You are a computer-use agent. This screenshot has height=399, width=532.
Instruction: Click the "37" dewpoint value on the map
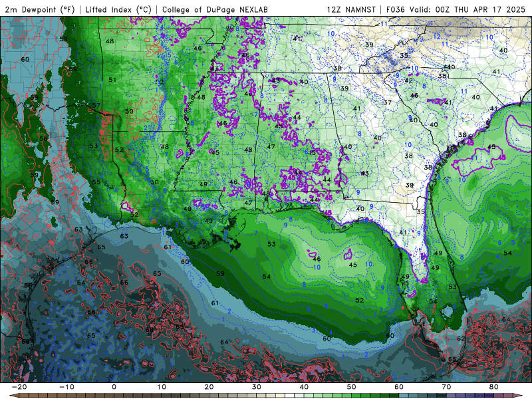(x=388, y=102)
